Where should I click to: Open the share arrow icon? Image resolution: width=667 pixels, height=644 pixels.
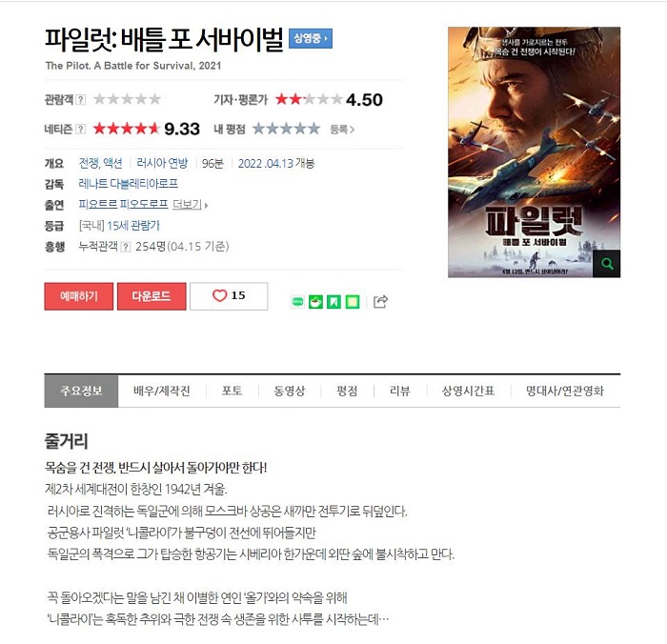pos(380,302)
